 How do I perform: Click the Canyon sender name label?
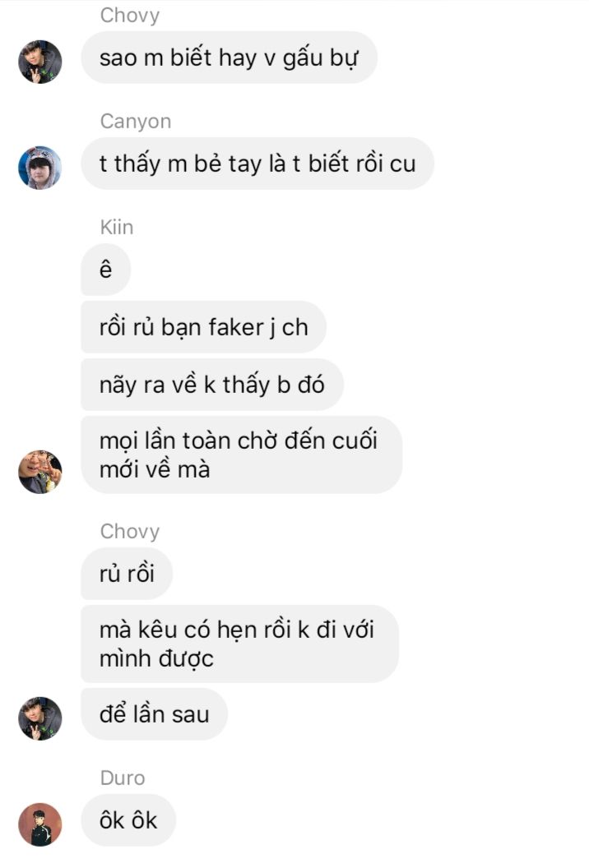pos(136,121)
